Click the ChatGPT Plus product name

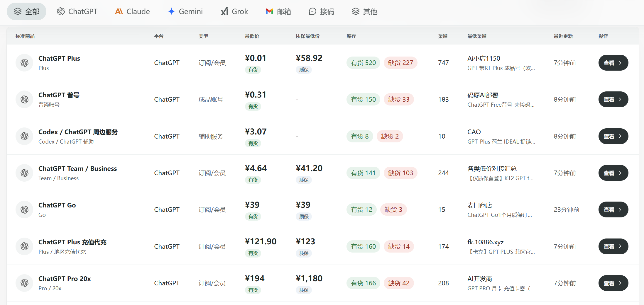(59, 58)
